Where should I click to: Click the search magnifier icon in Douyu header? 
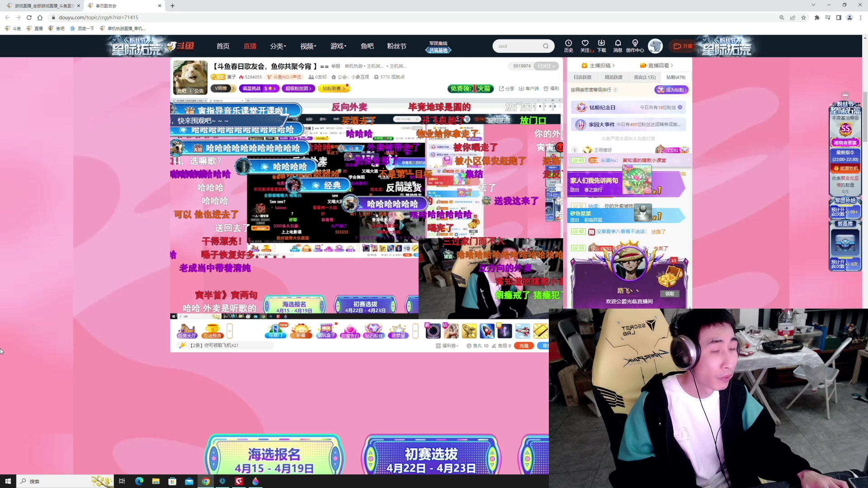pyautogui.click(x=546, y=46)
